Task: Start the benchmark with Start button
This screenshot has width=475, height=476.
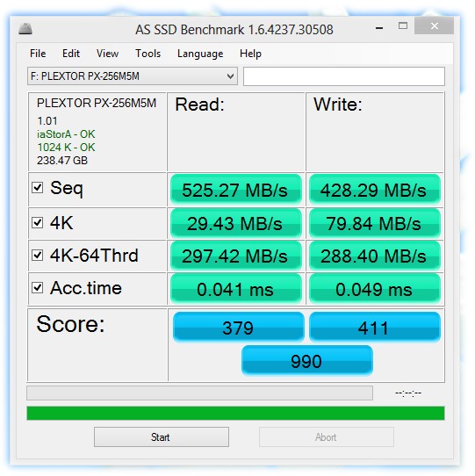Action: 162,436
